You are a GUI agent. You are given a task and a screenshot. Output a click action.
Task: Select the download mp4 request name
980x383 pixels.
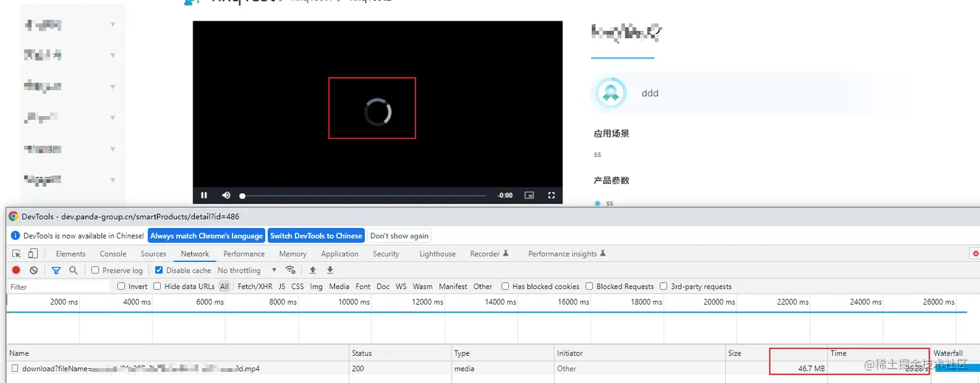(141, 369)
